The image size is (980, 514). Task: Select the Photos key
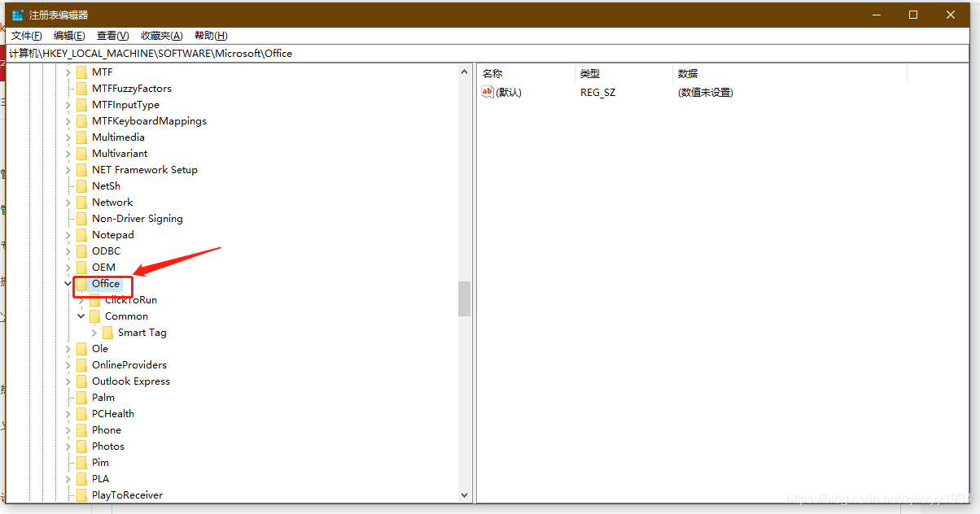pos(108,446)
